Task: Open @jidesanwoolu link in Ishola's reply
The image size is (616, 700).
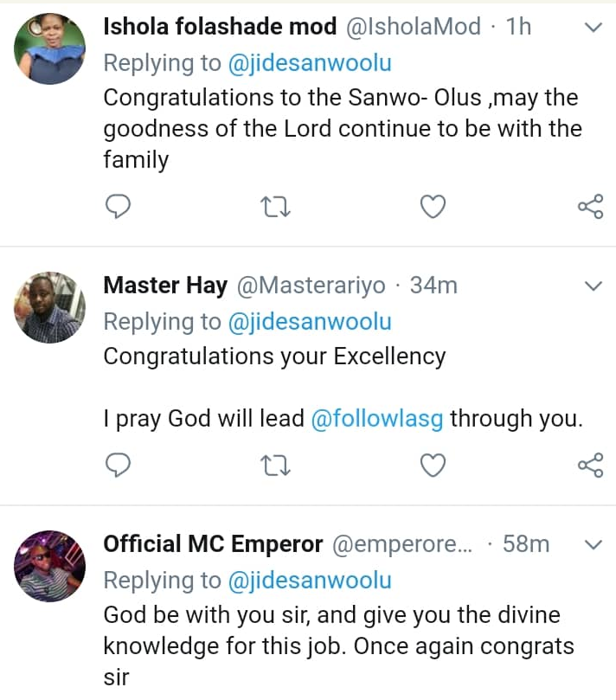Action: 310,62
